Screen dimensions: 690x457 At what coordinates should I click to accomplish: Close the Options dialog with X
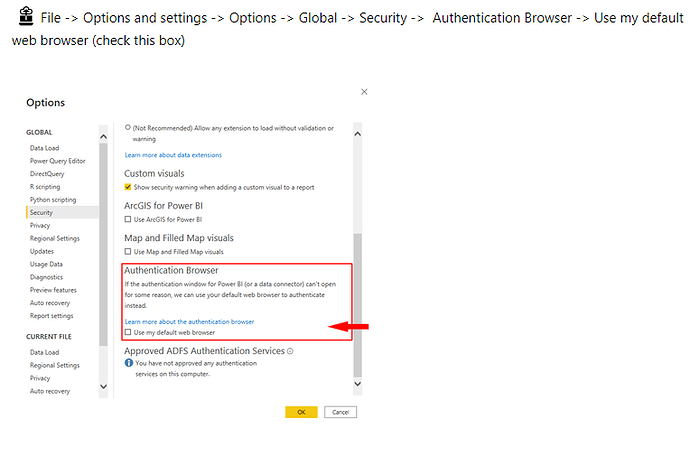tap(364, 91)
